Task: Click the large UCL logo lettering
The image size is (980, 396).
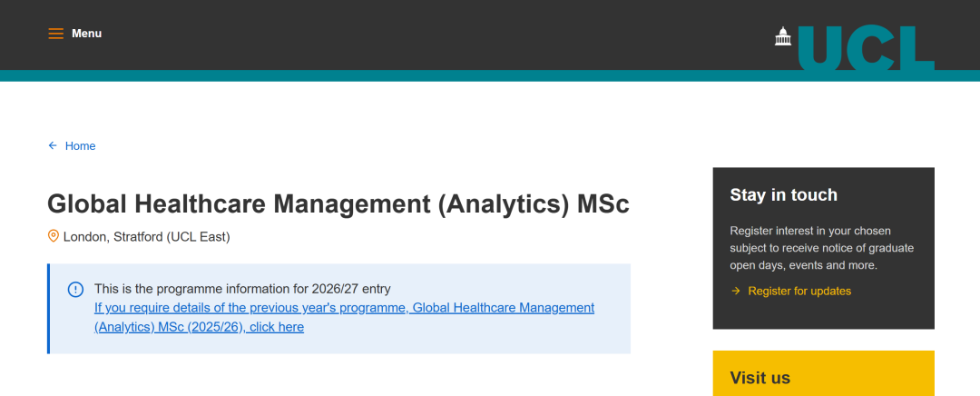Action: click(865, 49)
